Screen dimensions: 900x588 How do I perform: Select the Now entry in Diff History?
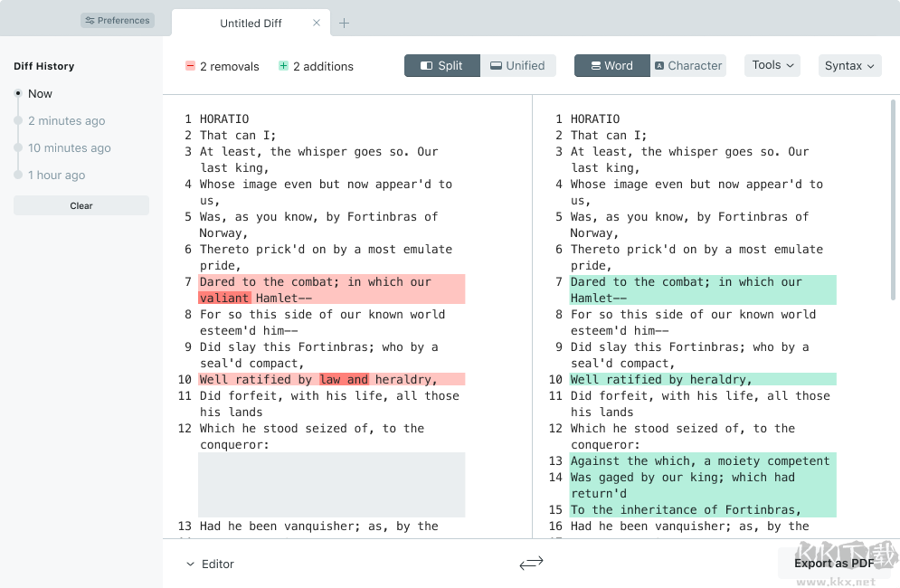point(40,93)
